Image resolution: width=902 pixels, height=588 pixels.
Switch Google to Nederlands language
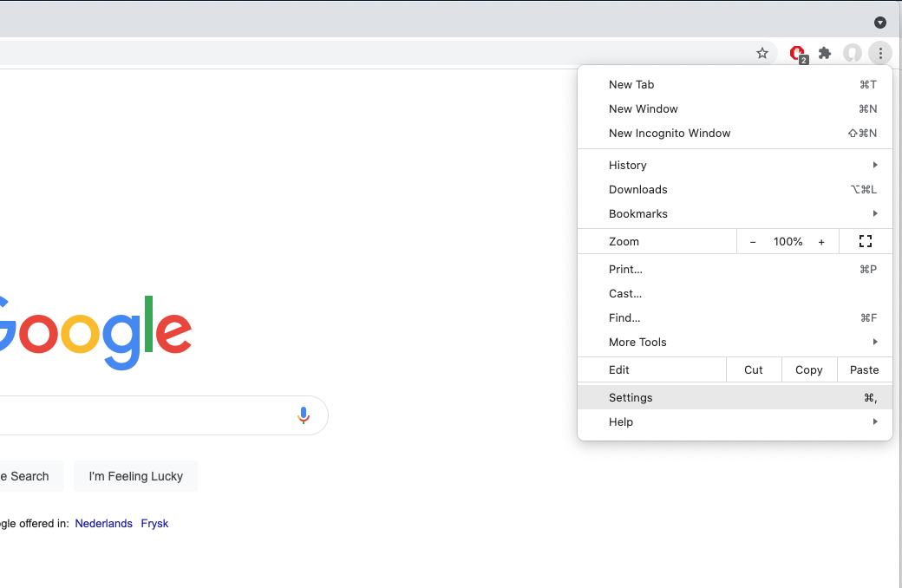coord(103,524)
